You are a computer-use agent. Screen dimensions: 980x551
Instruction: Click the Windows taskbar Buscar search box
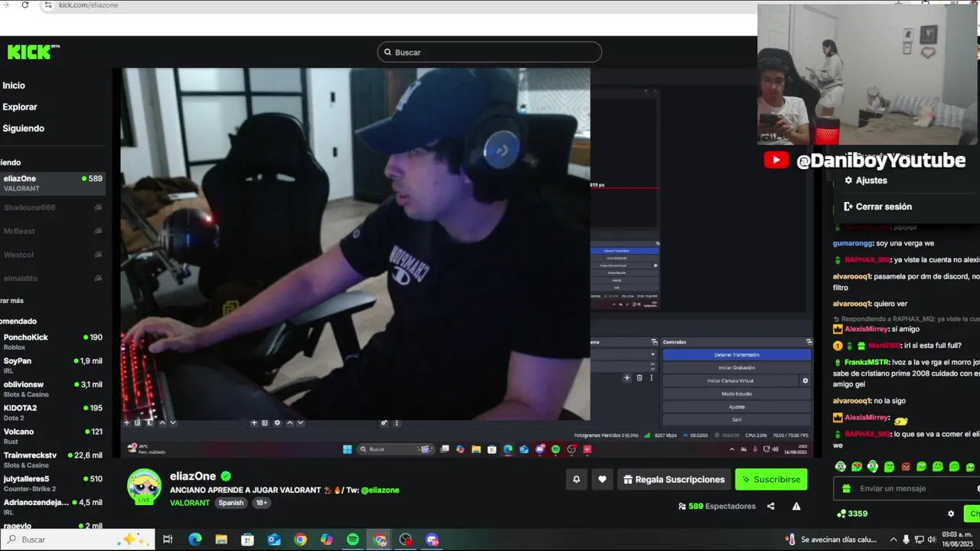(77, 540)
